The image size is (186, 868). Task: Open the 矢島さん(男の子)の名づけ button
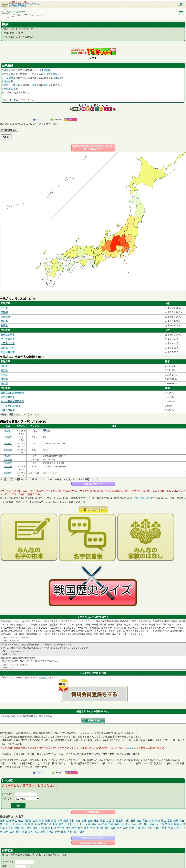point(93,838)
